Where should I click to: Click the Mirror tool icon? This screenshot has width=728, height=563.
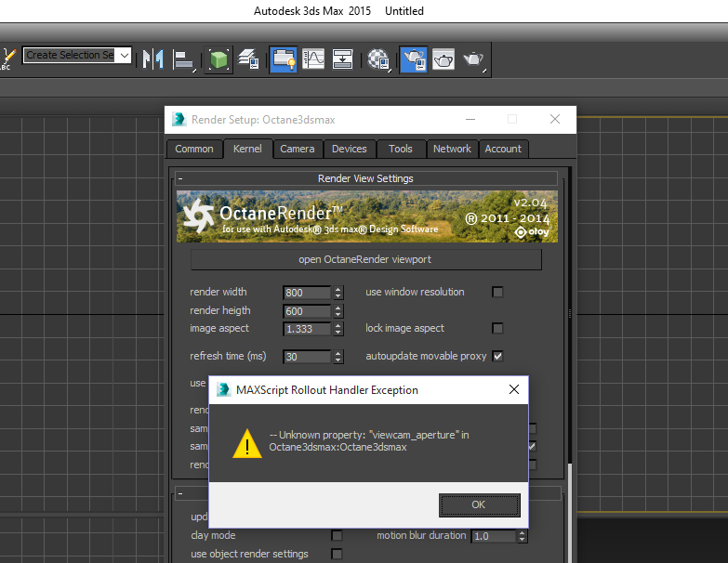pyautogui.click(x=153, y=59)
